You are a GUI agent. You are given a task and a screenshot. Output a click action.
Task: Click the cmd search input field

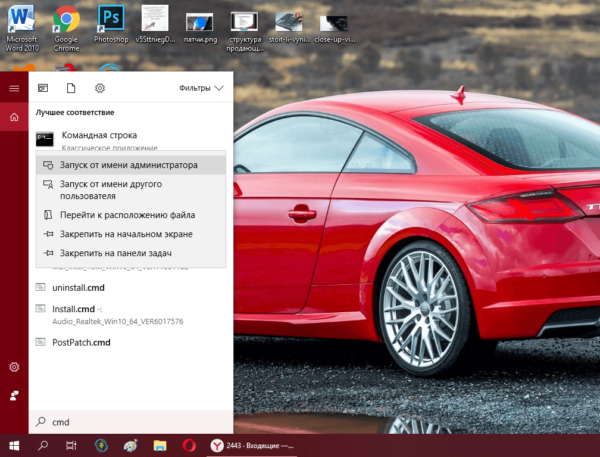pyautogui.click(x=130, y=422)
